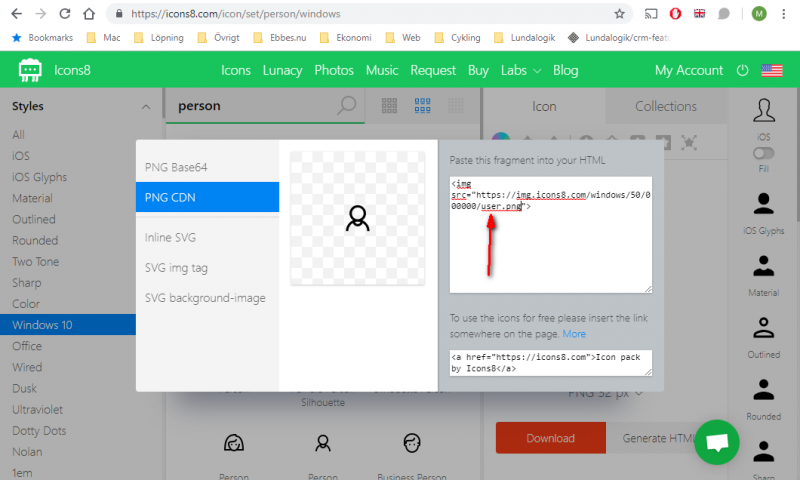Select the Outlined person icon
Viewport: 800px width, 480px height.
(x=763, y=328)
